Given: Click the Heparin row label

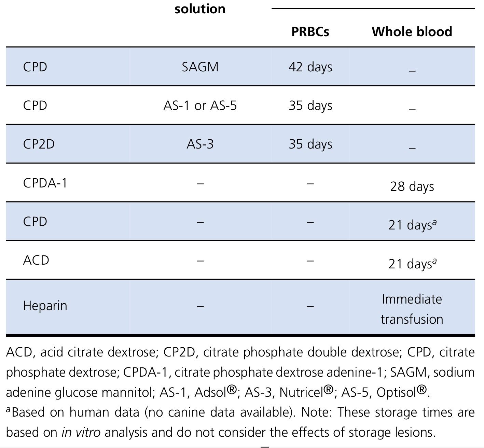Looking at the screenshot, I should (45, 305).
